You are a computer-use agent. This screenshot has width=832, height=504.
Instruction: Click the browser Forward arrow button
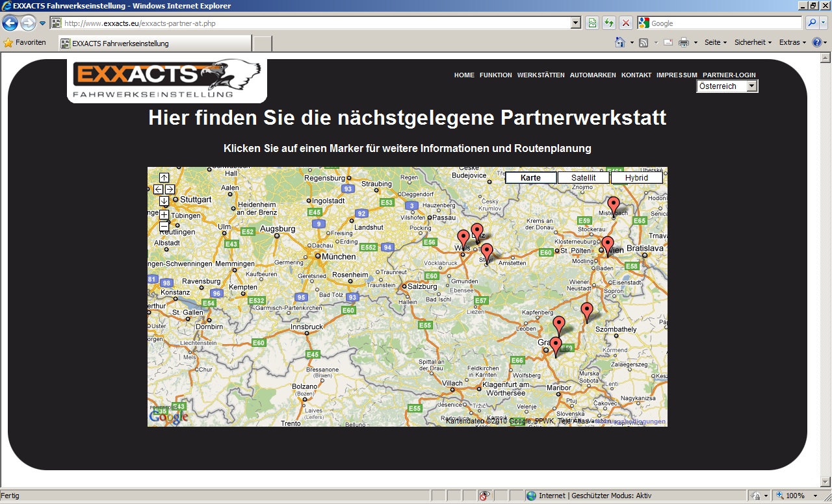(x=28, y=23)
